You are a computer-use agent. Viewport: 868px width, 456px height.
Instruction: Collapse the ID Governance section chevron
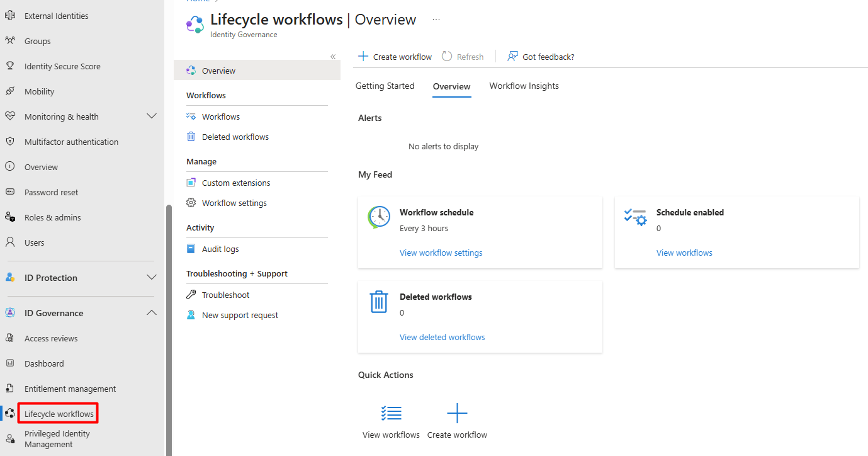152,313
